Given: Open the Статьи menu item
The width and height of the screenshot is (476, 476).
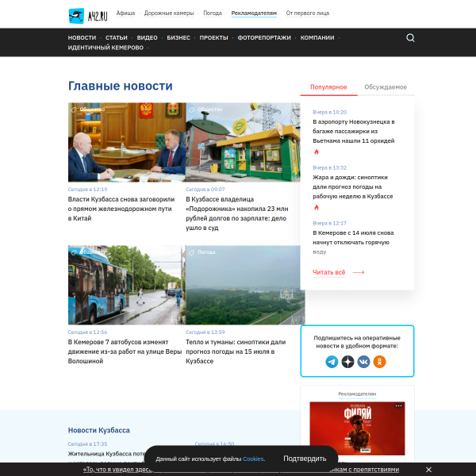Looking at the screenshot, I should tap(117, 37).
